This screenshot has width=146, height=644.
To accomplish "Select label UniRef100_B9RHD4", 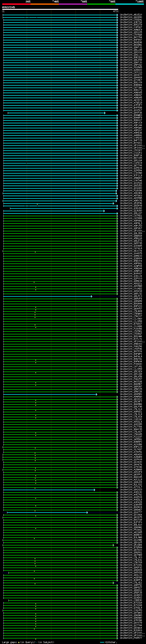I will coord(131,85).
